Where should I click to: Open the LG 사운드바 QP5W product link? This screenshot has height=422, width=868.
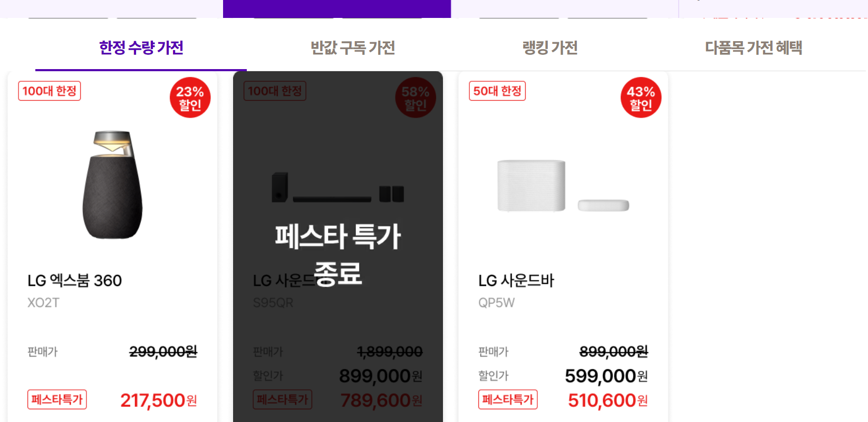point(515,281)
